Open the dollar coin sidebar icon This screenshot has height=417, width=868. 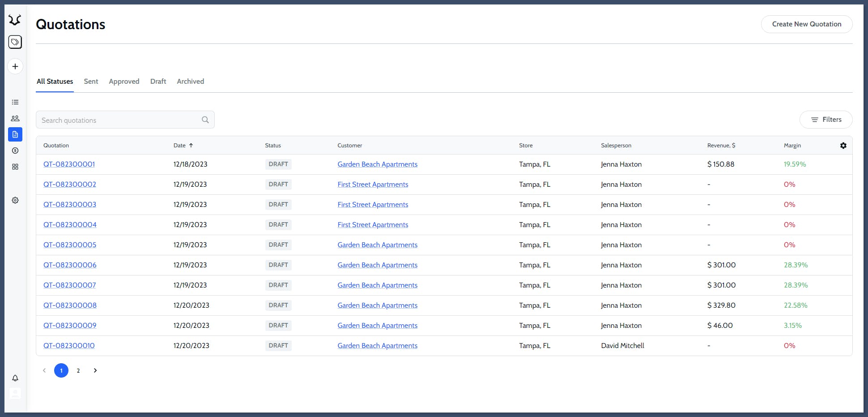pos(15,150)
